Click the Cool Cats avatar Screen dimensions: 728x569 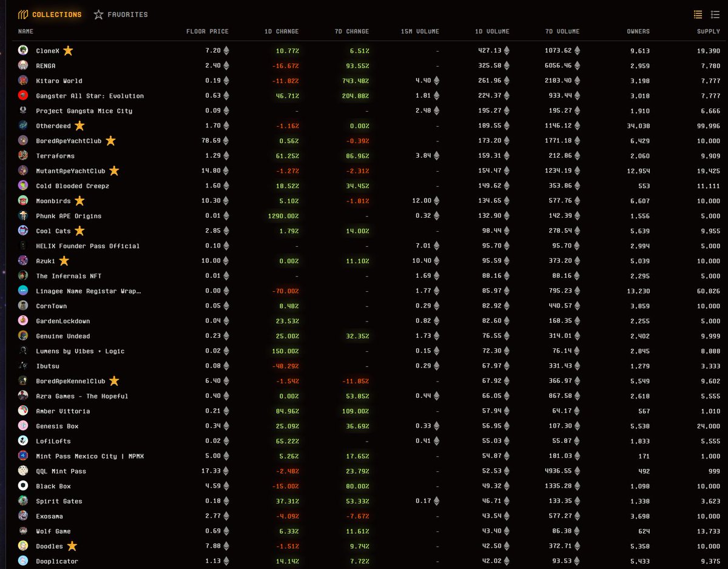pyautogui.click(x=23, y=231)
